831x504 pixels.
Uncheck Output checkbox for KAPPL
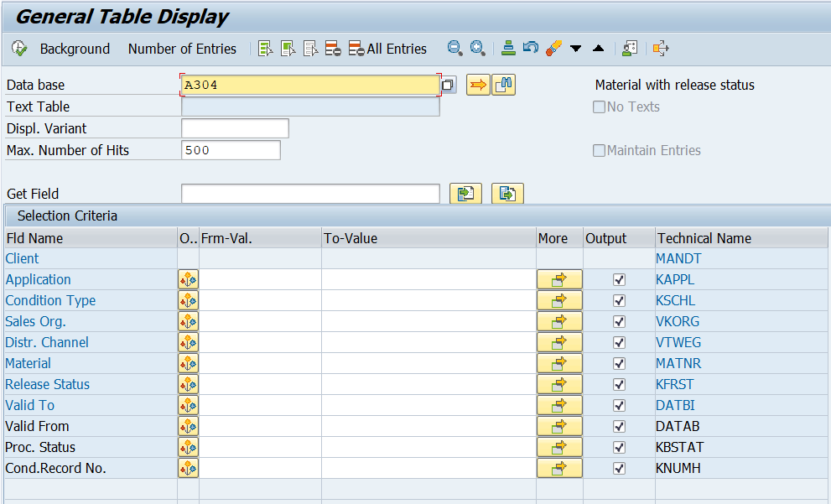619,279
